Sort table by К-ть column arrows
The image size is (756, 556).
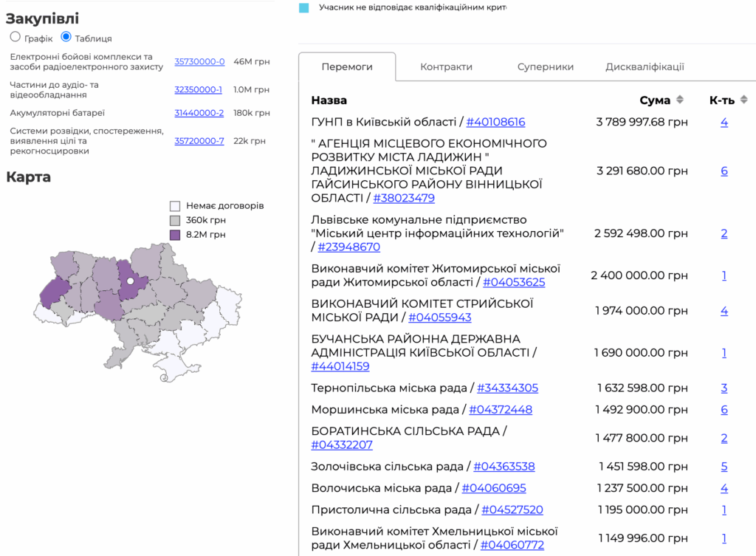click(743, 100)
